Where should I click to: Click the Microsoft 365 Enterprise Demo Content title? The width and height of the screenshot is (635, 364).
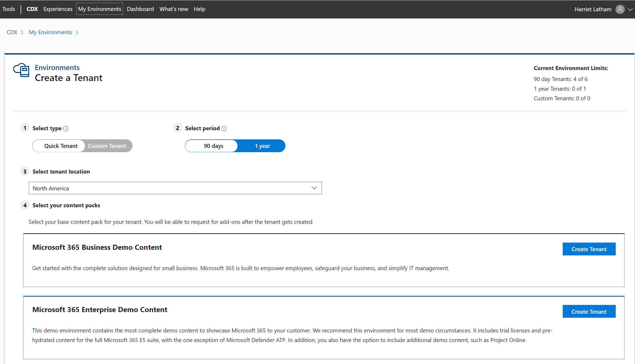(x=100, y=310)
